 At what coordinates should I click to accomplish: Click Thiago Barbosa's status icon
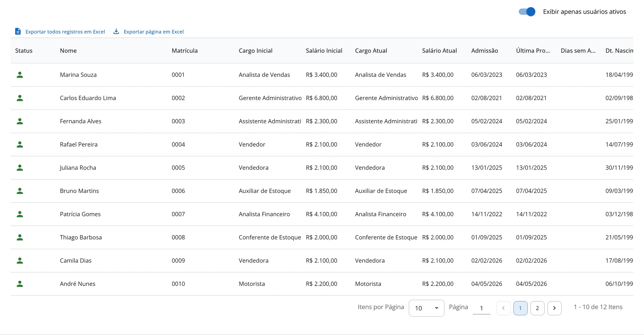[x=20, y=237]
